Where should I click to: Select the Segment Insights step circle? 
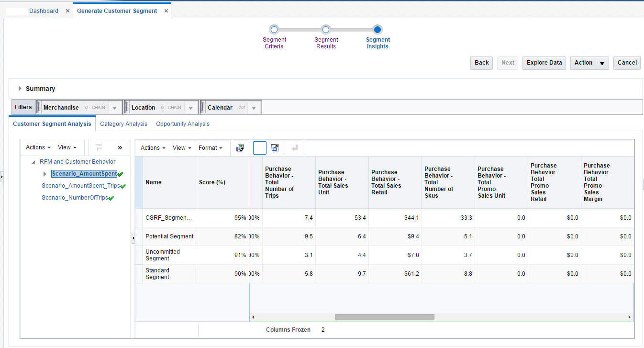point(378,30)
